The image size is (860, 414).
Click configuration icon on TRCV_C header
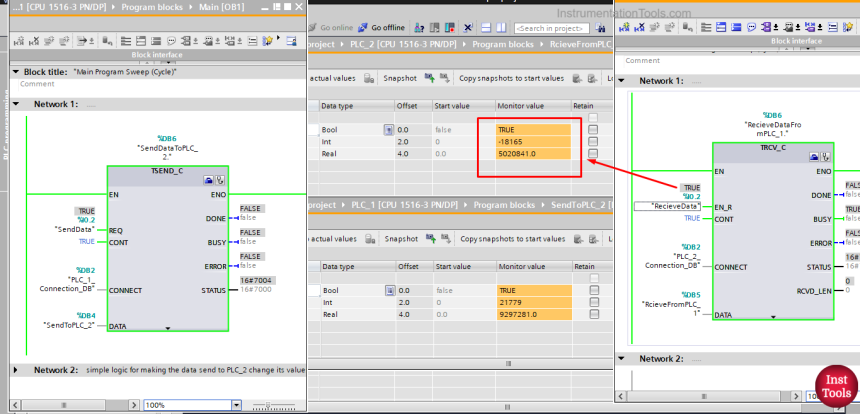tap(825, 157)
